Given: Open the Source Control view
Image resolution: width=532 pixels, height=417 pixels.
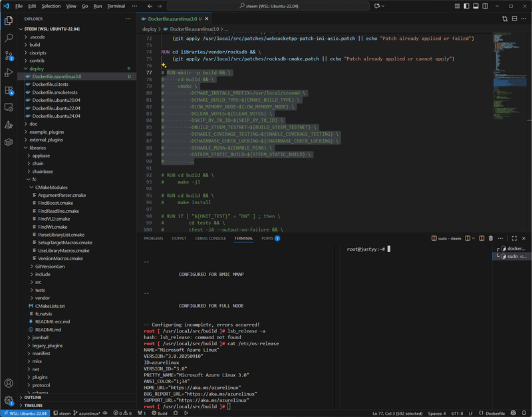Looking at the screenshot, I should [9, 55].
